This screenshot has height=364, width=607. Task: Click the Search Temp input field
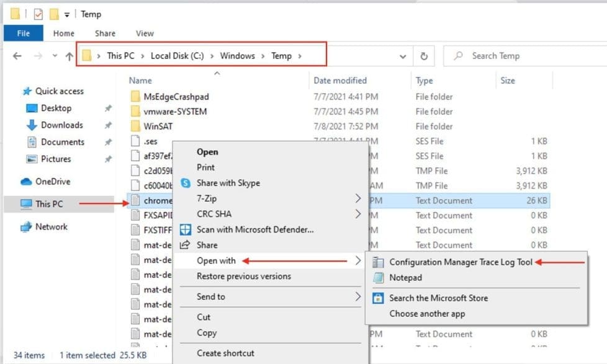521,56
